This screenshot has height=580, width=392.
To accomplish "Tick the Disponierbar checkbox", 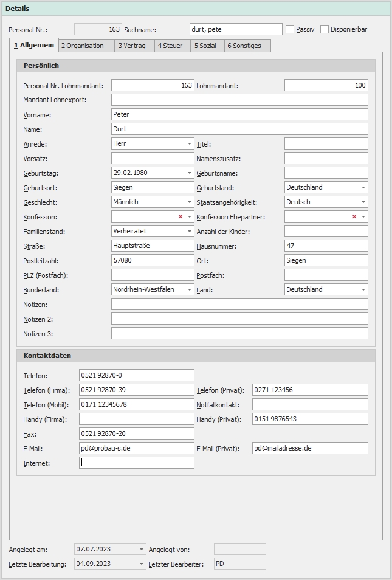I will click(x=325, y=29).
